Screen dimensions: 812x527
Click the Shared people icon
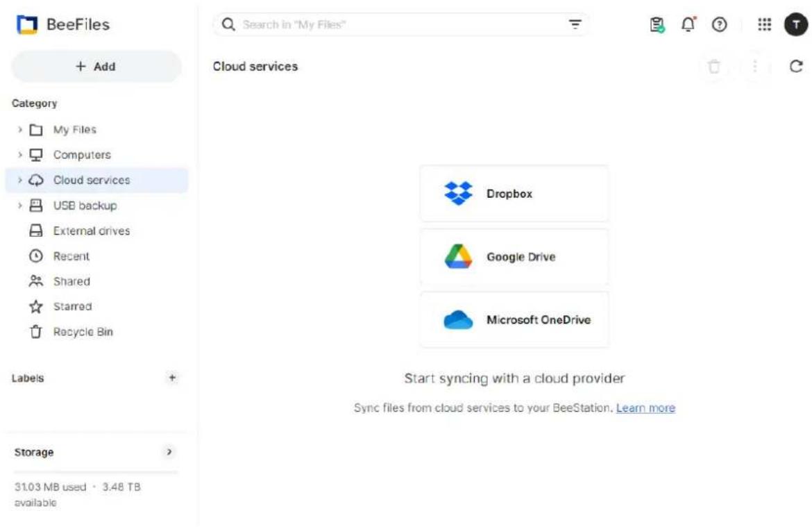[35, 281]
